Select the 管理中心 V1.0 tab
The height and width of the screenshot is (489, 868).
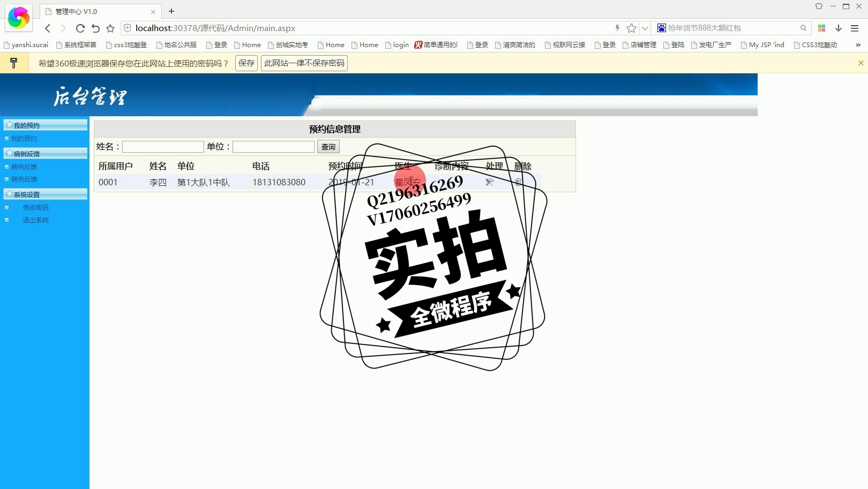[x=100, y=11]
